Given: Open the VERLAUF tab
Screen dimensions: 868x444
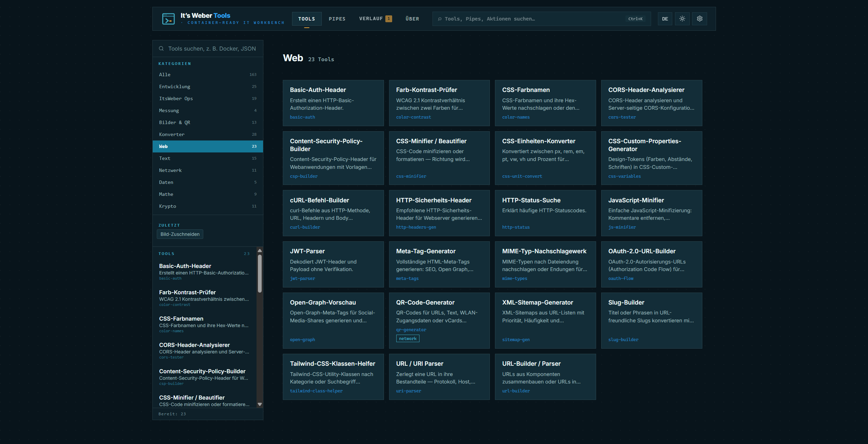Looking at the screenshot, I should point(375,19).
